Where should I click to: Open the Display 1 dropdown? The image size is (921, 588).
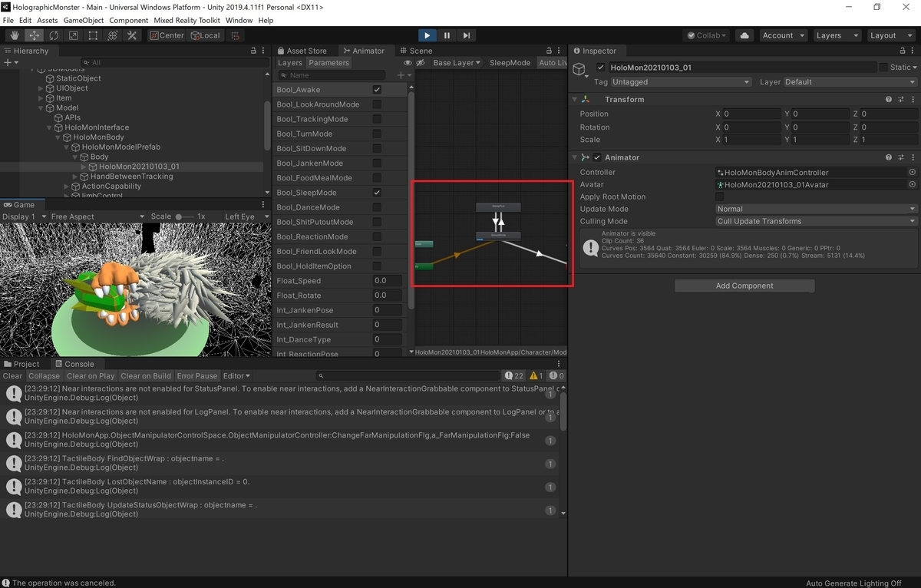24,216
